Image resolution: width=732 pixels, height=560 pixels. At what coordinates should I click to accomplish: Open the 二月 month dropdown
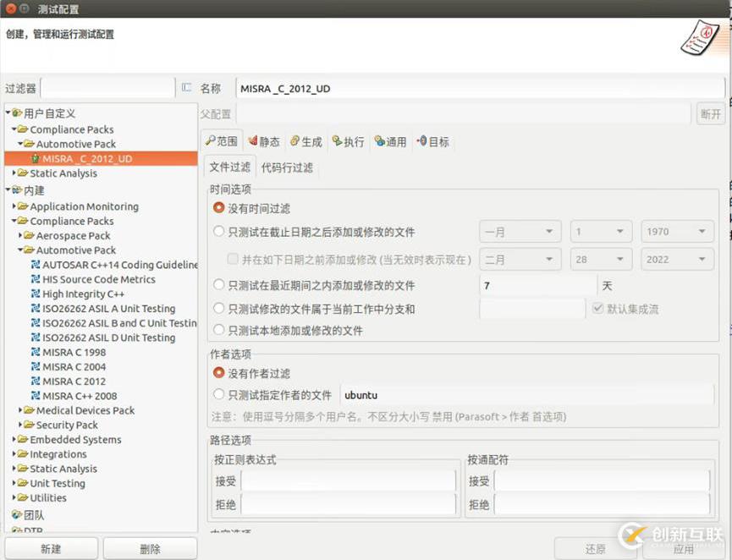click(x=520, y=259)
